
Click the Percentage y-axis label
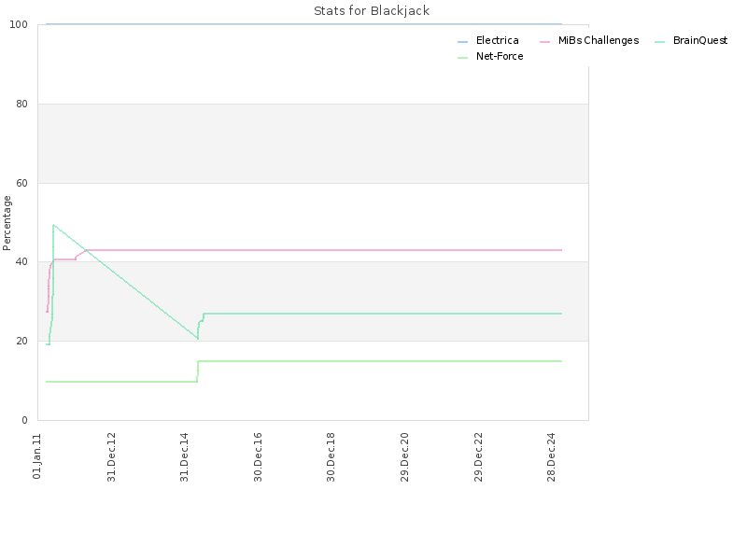point(7,223)
